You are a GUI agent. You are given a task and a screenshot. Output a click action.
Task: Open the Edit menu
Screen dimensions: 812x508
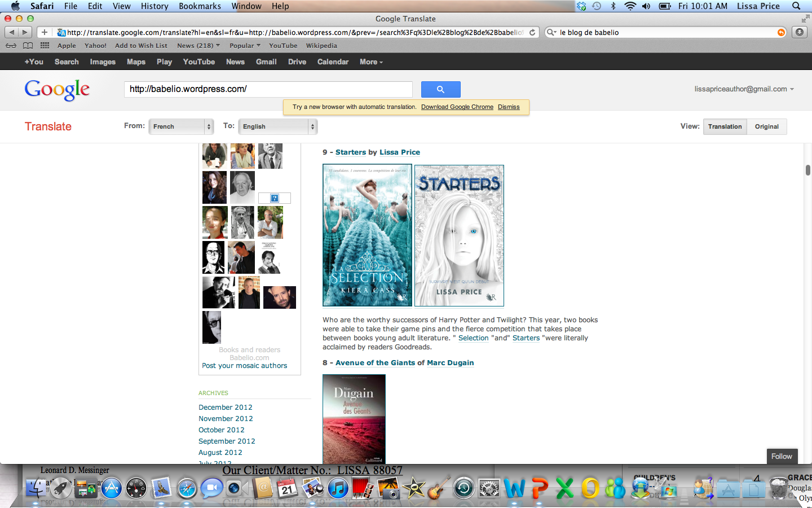tap(95, 6)
